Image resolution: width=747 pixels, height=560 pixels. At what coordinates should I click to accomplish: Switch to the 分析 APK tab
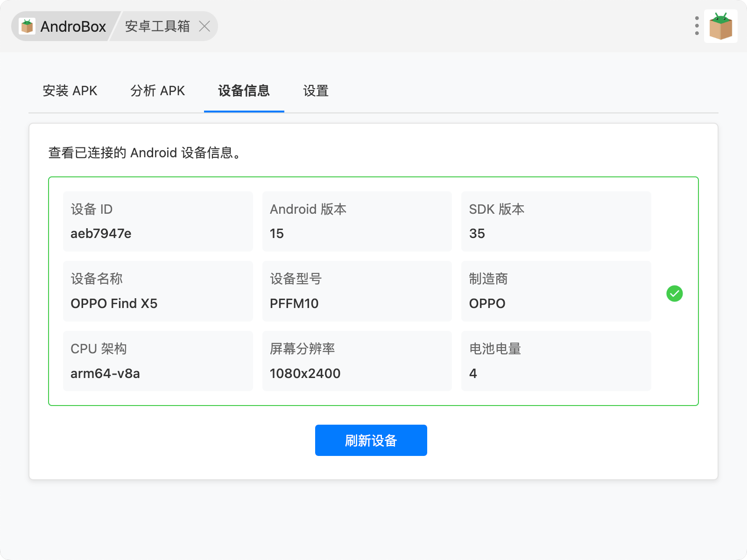pos(158,91)
